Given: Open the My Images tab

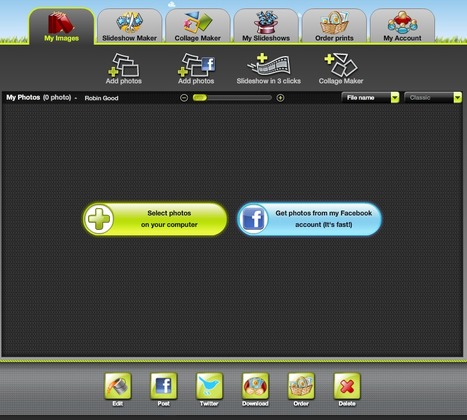Looking at the screenshot, I should (62, 27).
